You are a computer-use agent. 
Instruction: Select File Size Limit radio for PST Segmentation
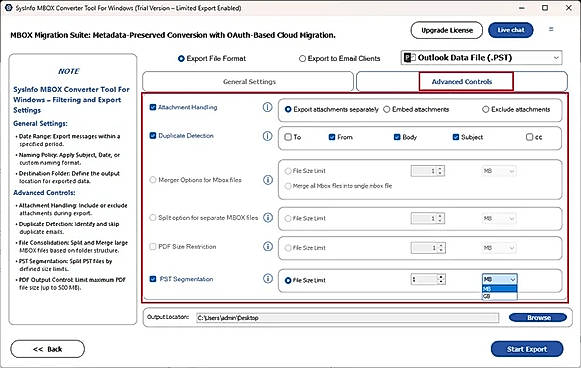click(x=288, y=281)
